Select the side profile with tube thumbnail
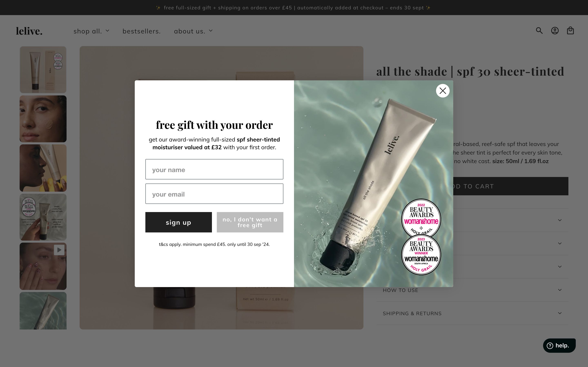 (43, 168)
